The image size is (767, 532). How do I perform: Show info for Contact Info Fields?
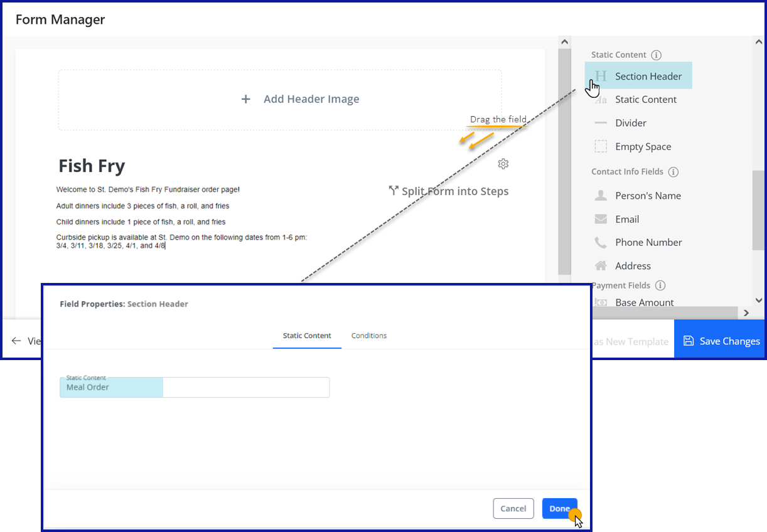[673, 172]
